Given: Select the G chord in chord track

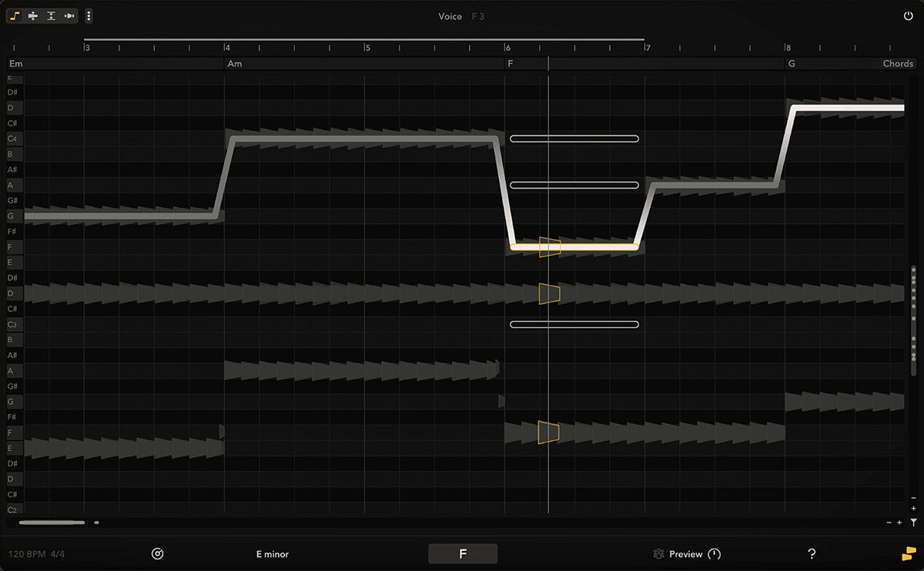Looking at the screenshot, I should click(x=792, y=64).
